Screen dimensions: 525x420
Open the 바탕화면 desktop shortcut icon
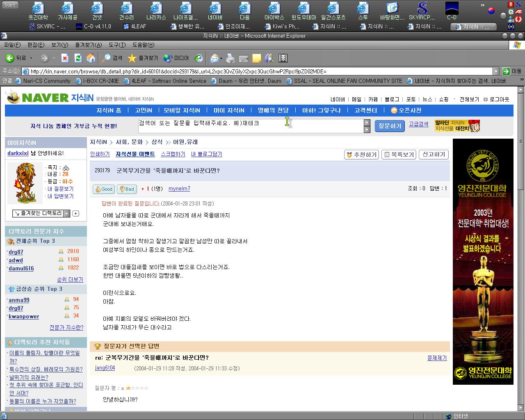(x=393, y=11)
